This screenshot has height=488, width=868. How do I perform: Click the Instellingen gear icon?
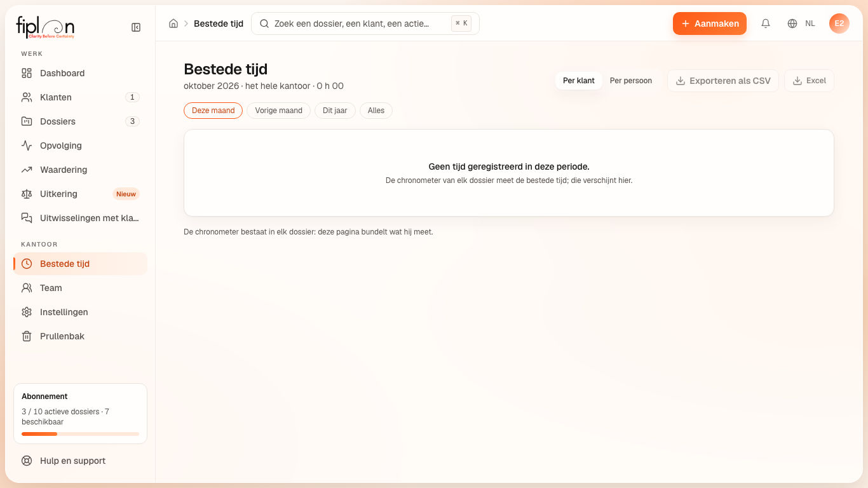(27, 312)
